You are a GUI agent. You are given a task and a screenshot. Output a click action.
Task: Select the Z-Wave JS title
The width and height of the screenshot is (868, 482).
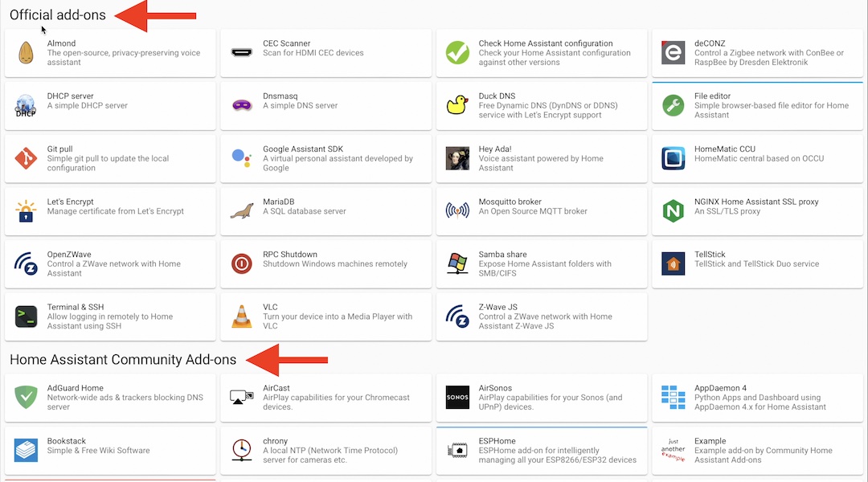(497, 307)
